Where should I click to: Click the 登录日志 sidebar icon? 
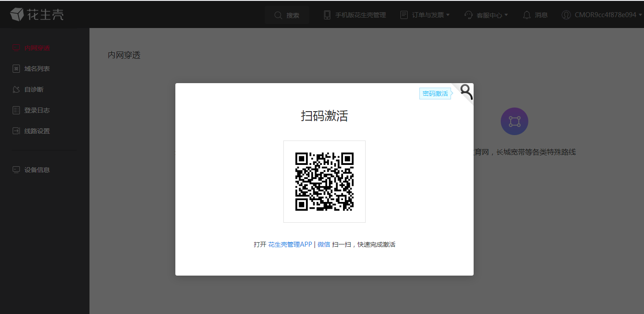pos(16,110)
